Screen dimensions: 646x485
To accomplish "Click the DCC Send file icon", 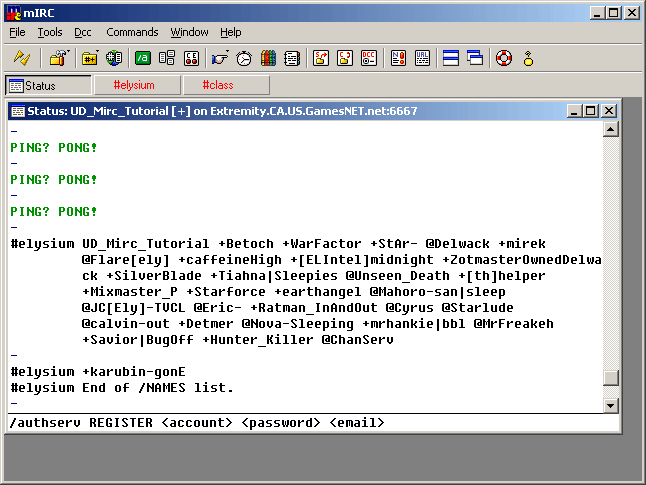I will [x=321, y=58].
